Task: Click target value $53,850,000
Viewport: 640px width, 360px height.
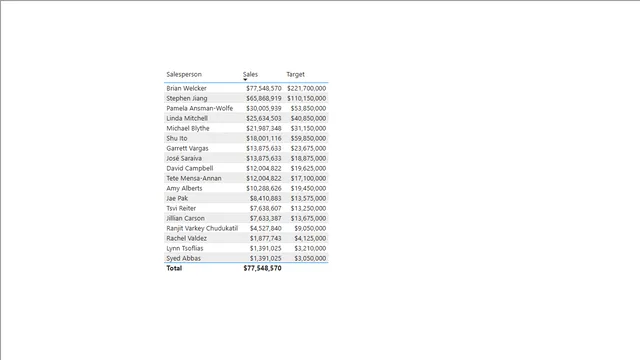Action: (308, 108)
